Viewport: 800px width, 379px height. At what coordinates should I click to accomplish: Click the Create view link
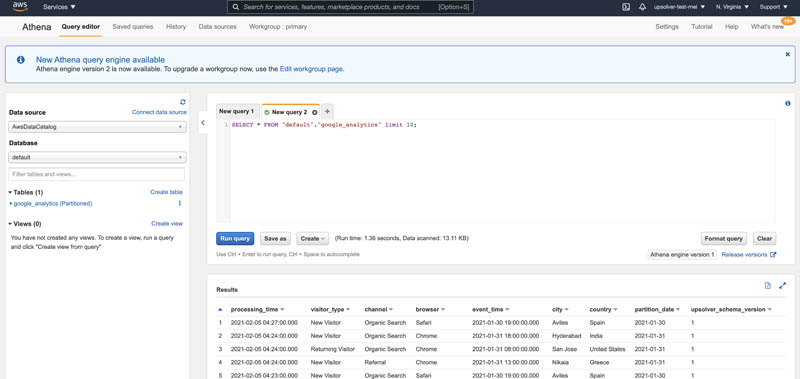tap(167, 223)
